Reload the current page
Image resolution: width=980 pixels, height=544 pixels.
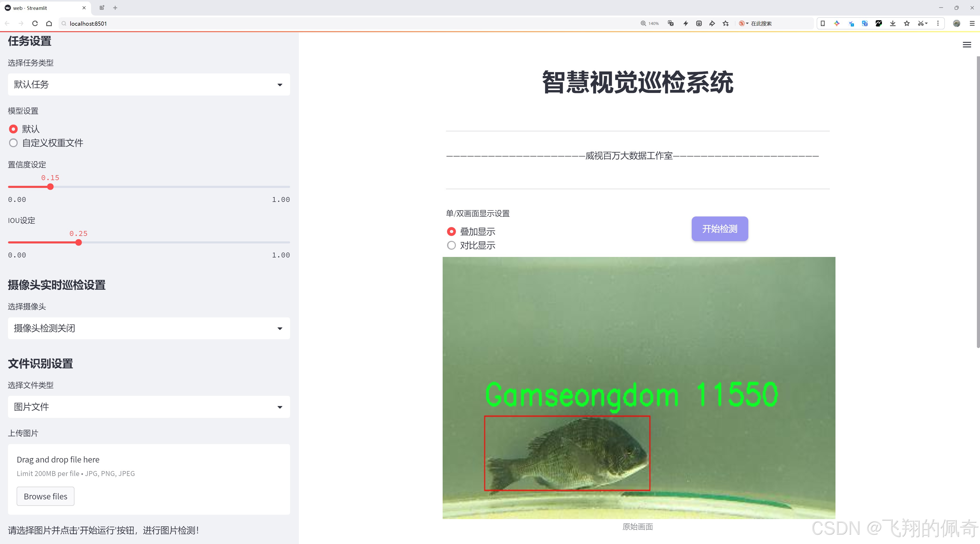click(35, 23)
